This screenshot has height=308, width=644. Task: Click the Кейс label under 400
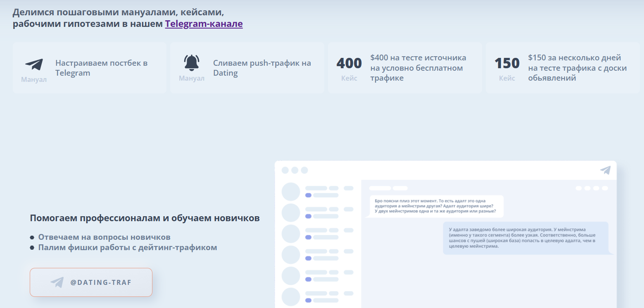(x=349, y=78)
